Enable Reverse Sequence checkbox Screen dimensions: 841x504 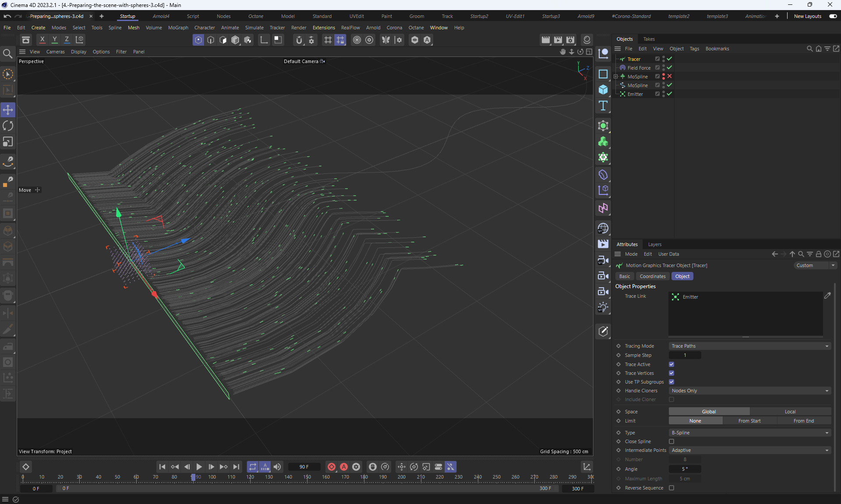pyautogui.click(x=671, y=488)
